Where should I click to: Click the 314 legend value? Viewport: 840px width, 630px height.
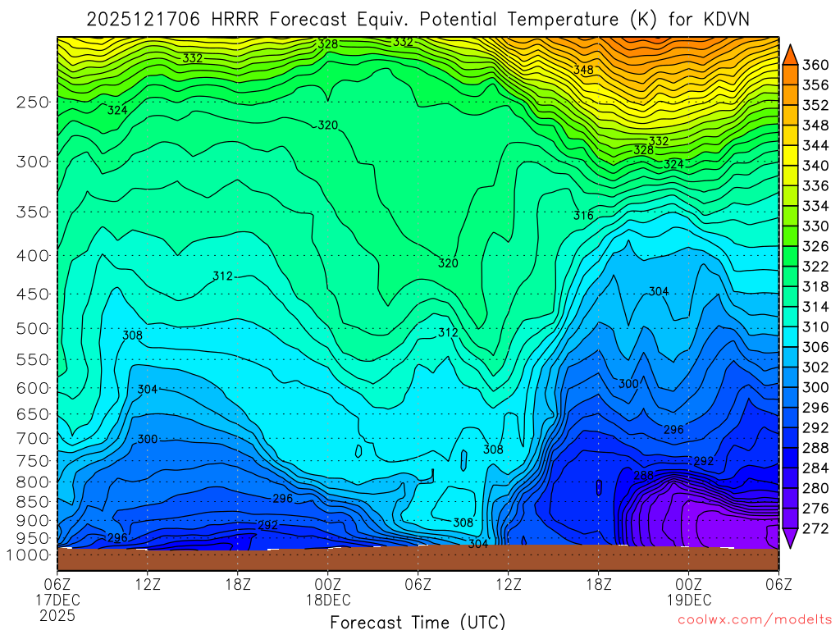tap(815, 307)
